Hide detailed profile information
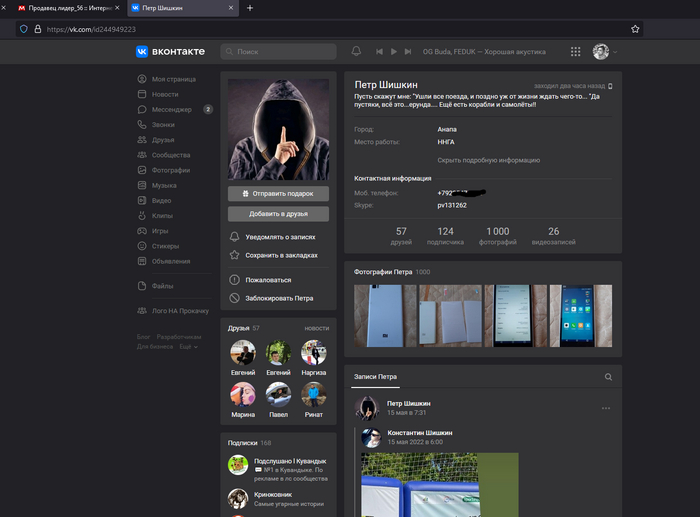The image size is (700, 517). 488,160
